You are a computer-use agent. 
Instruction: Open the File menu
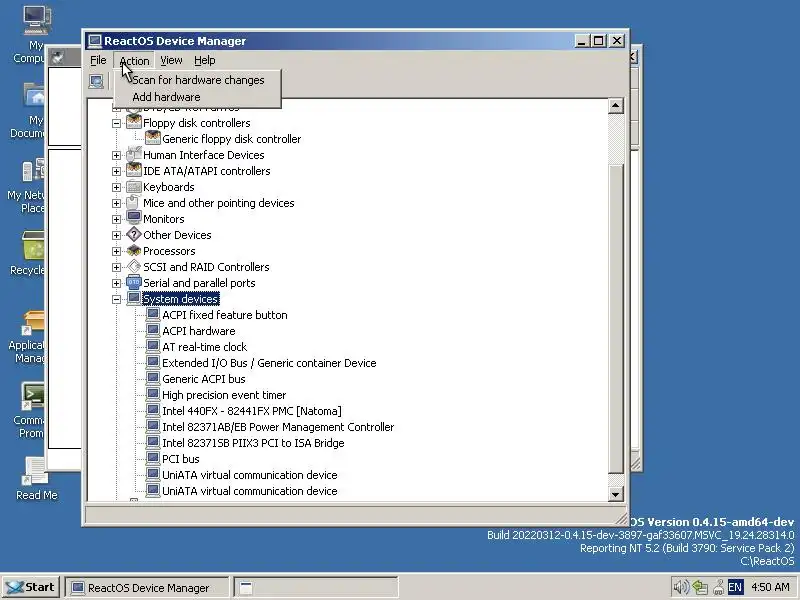click(x=98, y=60)
